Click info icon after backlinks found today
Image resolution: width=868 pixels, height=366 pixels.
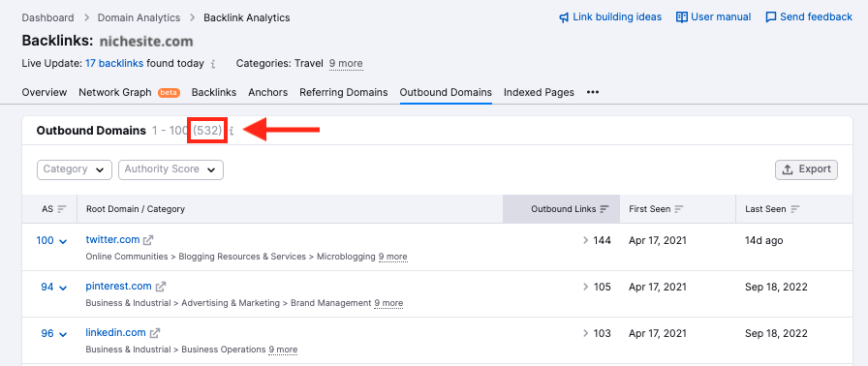tap(213, 64)
